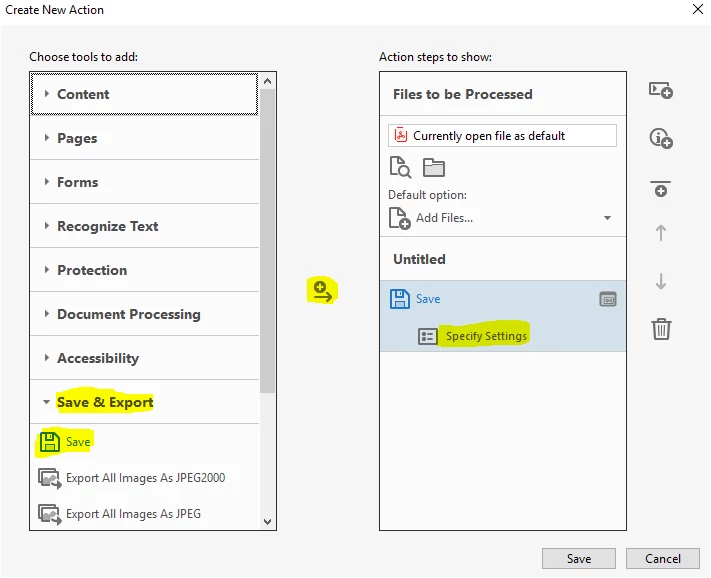Select the Save step label in action steps

coord(428,299)
